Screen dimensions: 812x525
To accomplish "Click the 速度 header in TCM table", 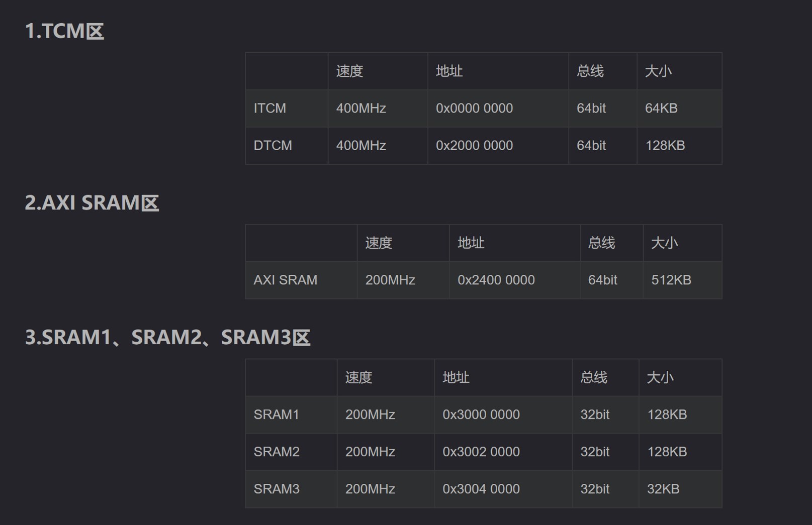I will click(349, 71).
